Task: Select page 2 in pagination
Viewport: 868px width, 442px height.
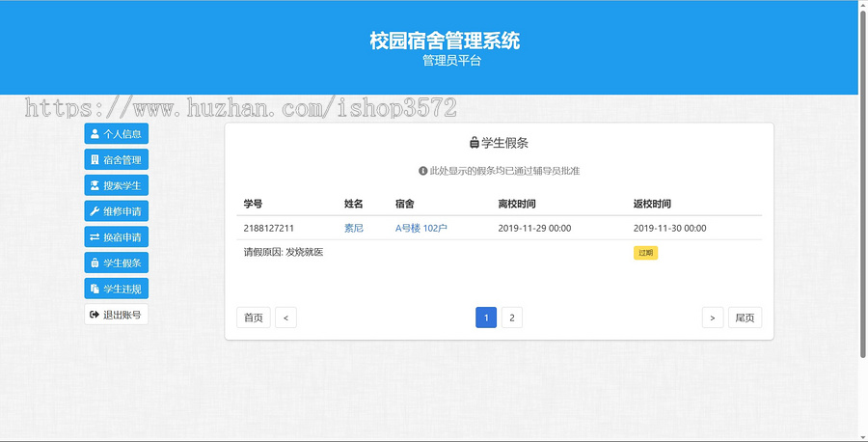Action: coord(512,318)
